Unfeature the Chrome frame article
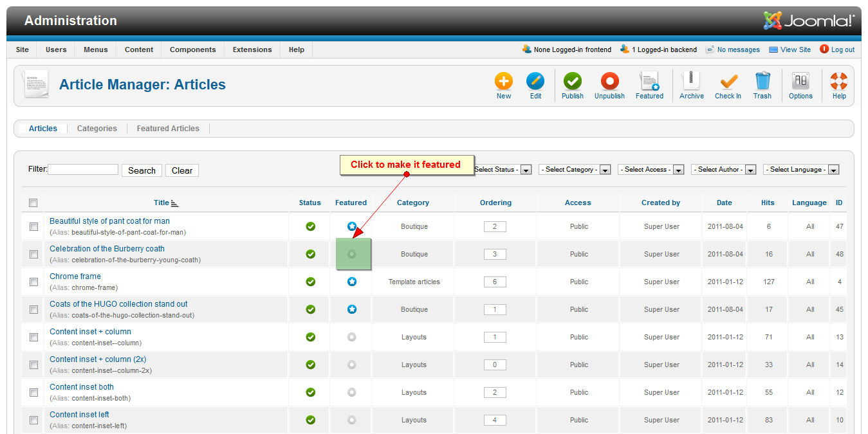Image resolution: width=868 pixels, height=434 pixels. click(351, 282)
